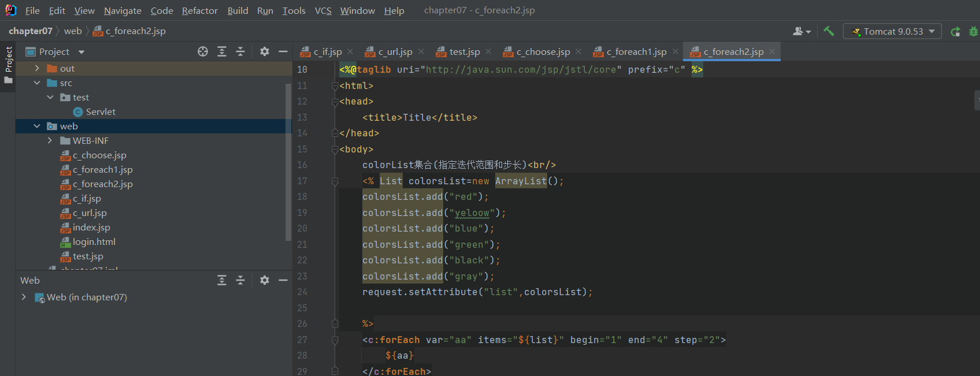Open the Refactor menu

point(200,10)
